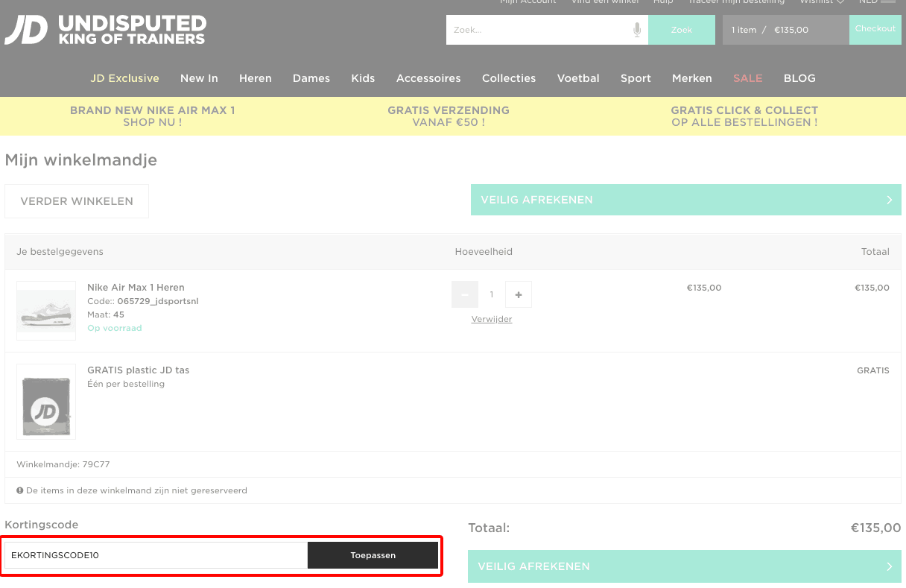The height and width of the screenshot is (588, 906).
Task: Open the Sport menu
Action: pos(636,78)
